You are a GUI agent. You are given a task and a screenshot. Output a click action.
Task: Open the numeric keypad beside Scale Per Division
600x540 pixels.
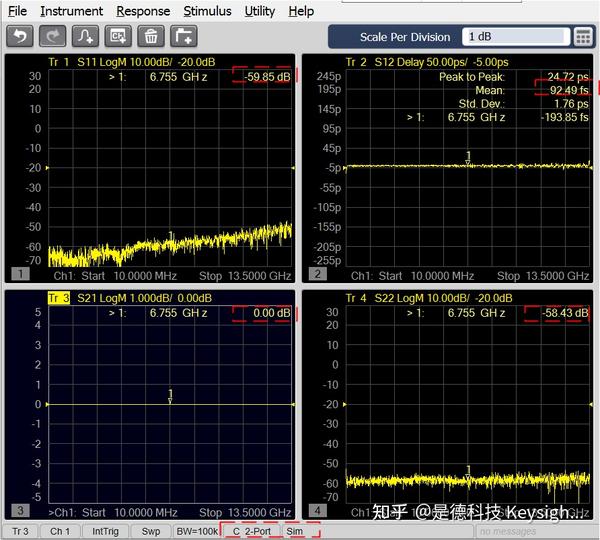click(583, 37)
